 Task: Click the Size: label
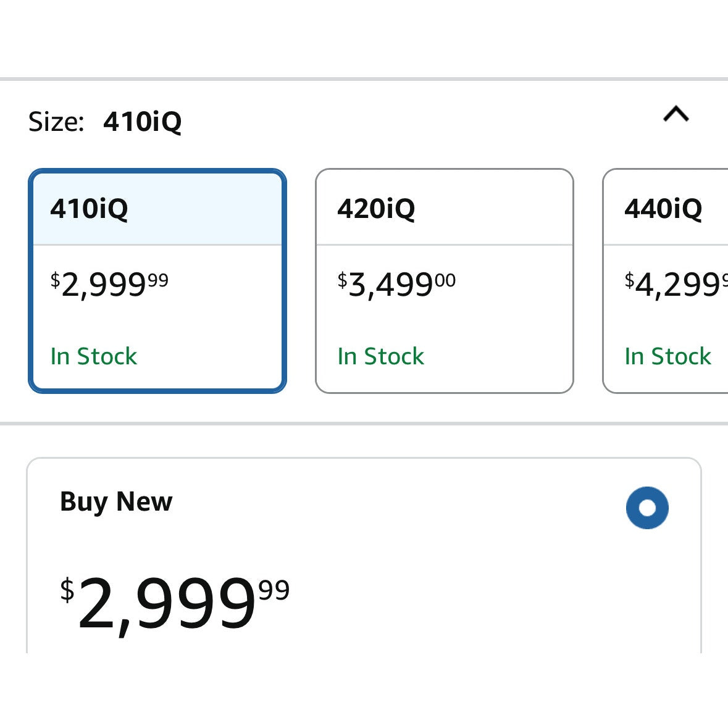click(x=56, y=122)
